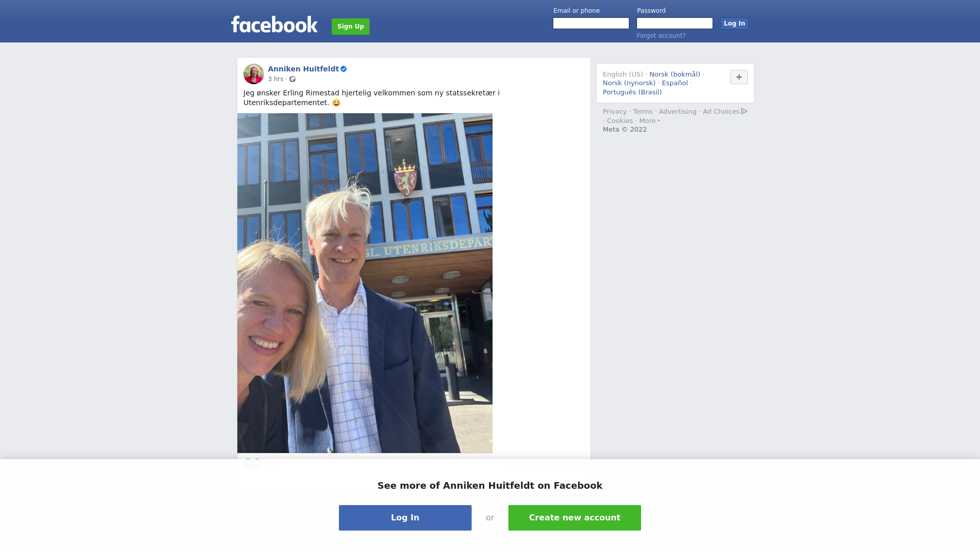
Task: Click the blue Log In banner button
Action: click(405, 518)
